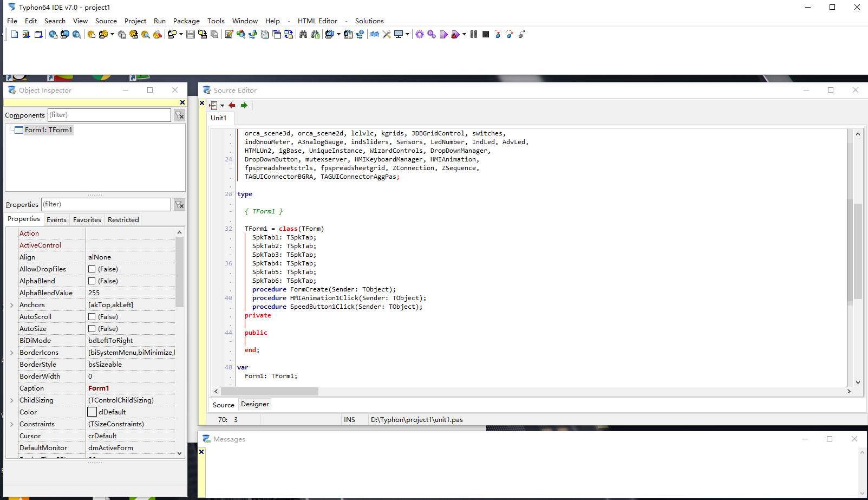Open the Solutions menu
This screenshot has height=500, width=868.
pyautogui.click(x=369, y=21)
